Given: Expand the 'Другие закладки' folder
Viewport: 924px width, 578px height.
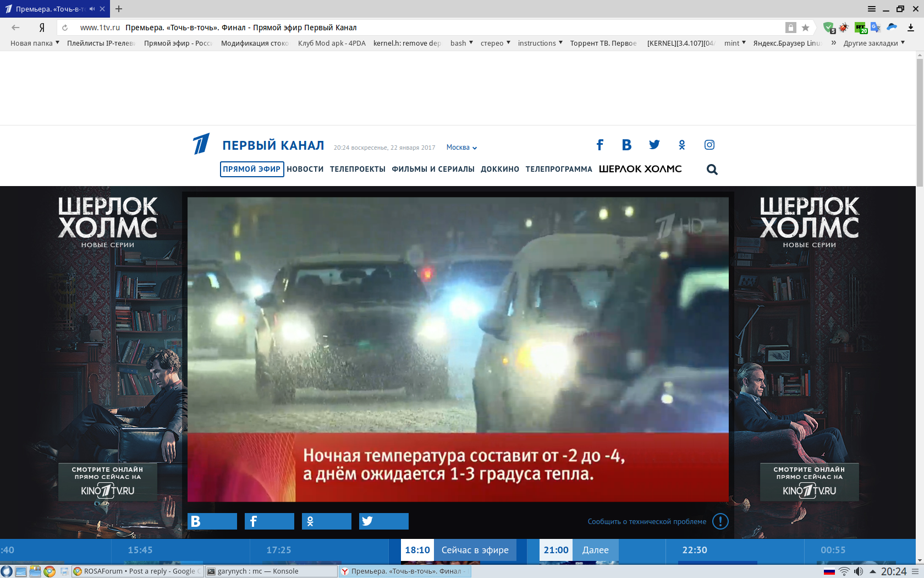Looking at the screenshot, I should [x=874, y=43].
